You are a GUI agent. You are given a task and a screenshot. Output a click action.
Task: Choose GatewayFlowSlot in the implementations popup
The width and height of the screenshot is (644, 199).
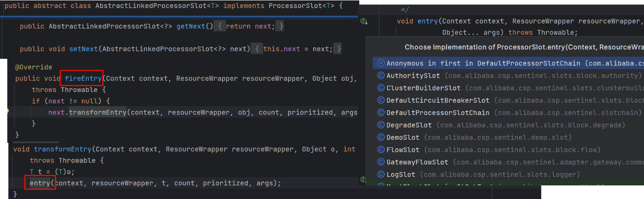pos(417,162)
